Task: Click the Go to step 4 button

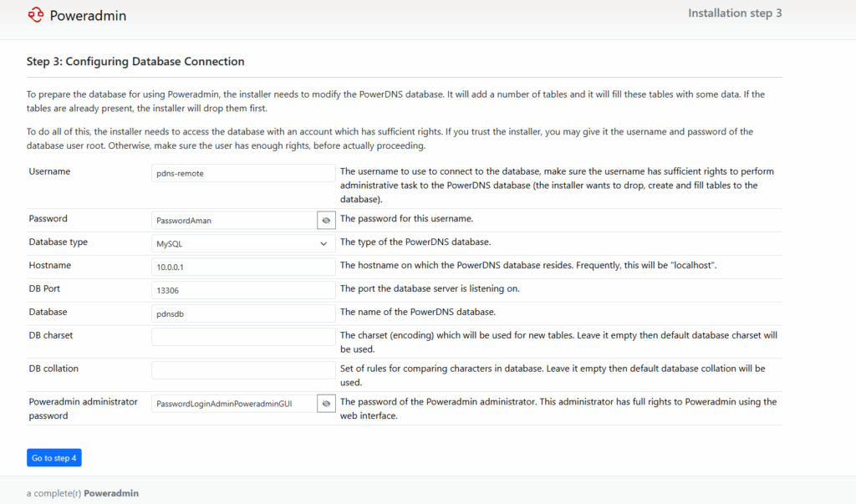Action: [54, 457]
